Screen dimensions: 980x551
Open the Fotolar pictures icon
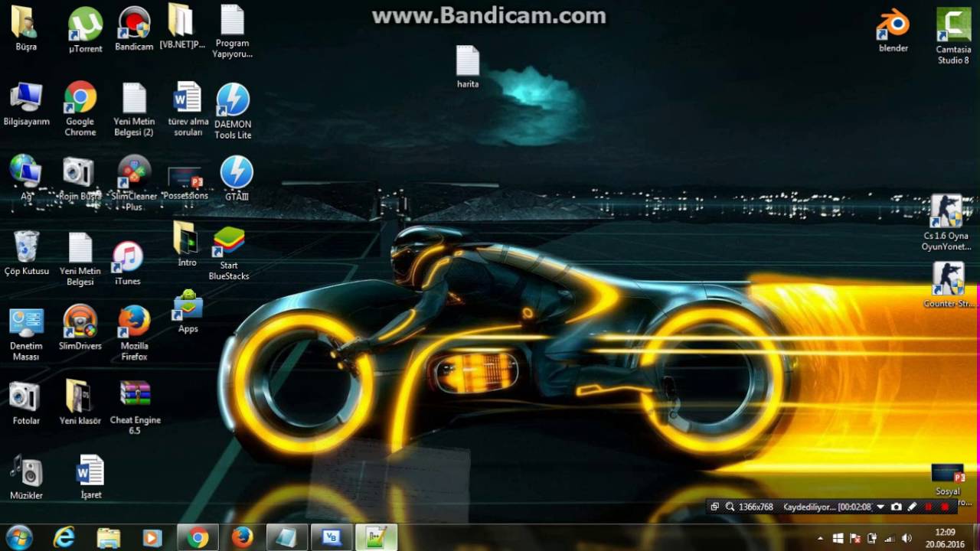25,403
